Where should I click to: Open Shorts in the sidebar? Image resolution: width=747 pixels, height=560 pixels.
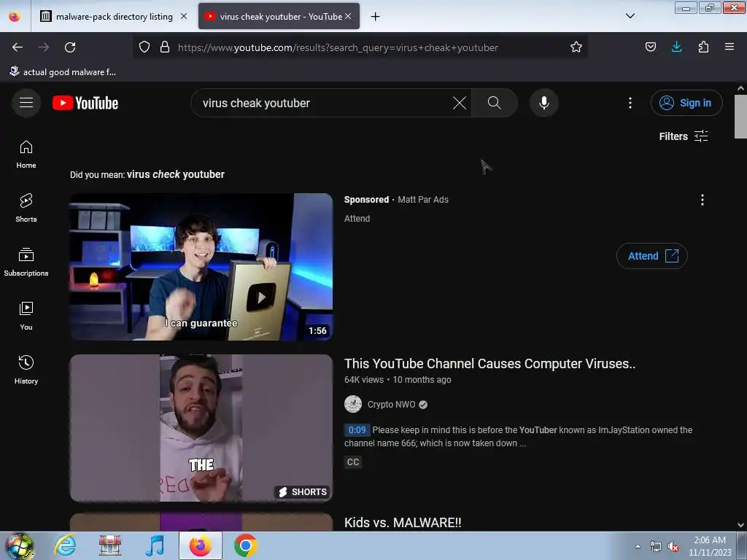click(x=26, y=208)
